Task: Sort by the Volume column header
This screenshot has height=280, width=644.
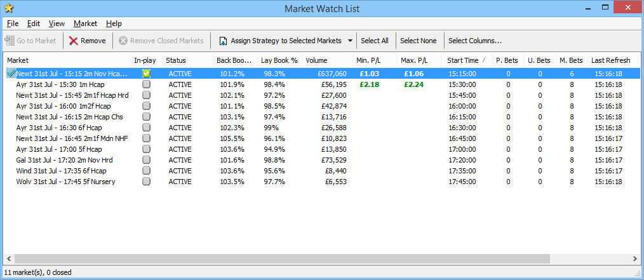Action: coord(316,60)
